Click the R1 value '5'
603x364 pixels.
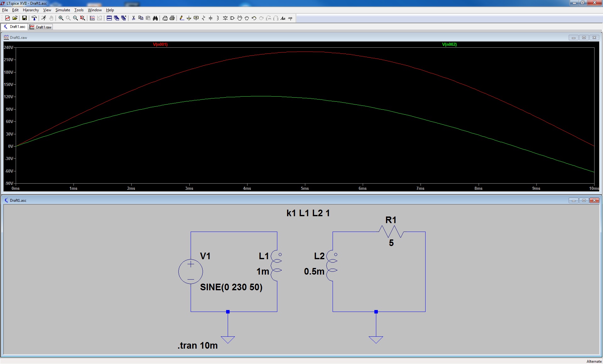(391, 243)
